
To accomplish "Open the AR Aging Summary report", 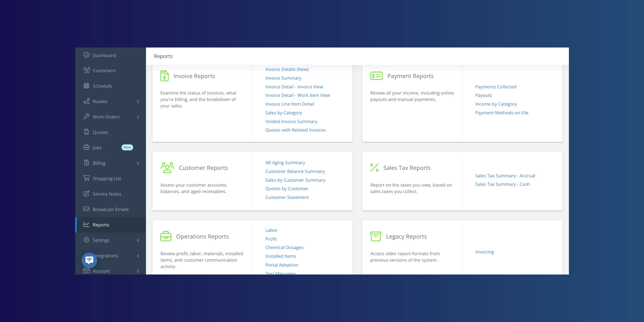I will pos(285,163).
